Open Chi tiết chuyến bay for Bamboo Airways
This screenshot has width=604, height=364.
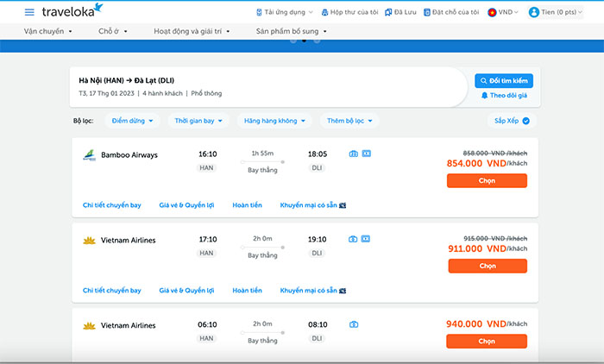[x=111, y=205]
